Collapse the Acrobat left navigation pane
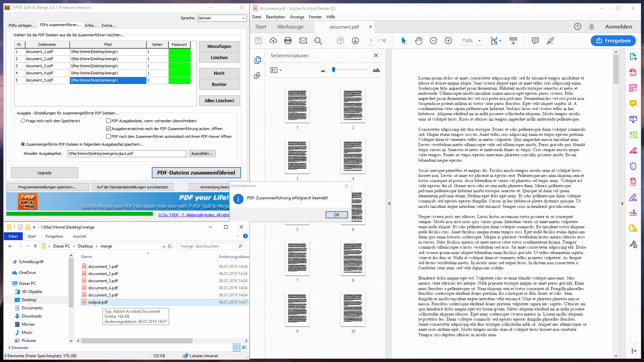The width and height of the screenshot is (644, 362). [389, 204]
